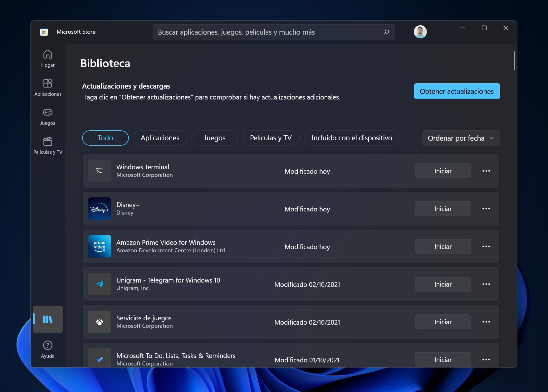Viewport: 548px width, 392px height.
Task: Close the Microsoft Store window
Action: [506, 28]
